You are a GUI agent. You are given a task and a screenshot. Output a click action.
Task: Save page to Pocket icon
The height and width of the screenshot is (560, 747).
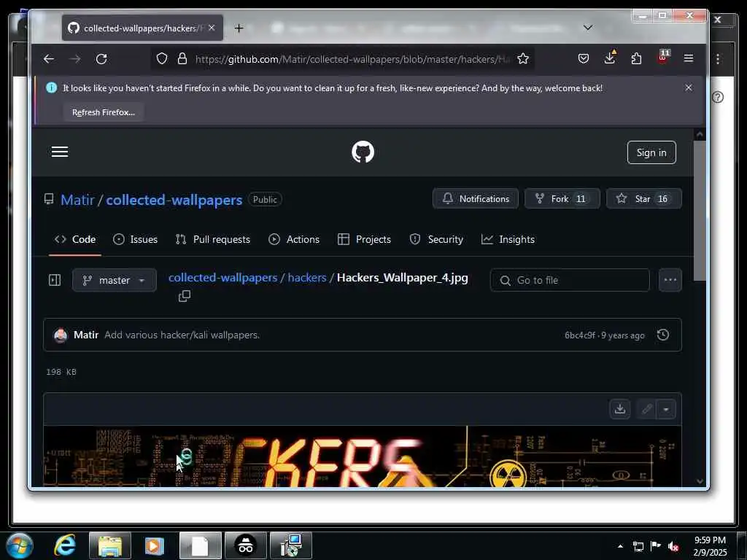[583, 58]
